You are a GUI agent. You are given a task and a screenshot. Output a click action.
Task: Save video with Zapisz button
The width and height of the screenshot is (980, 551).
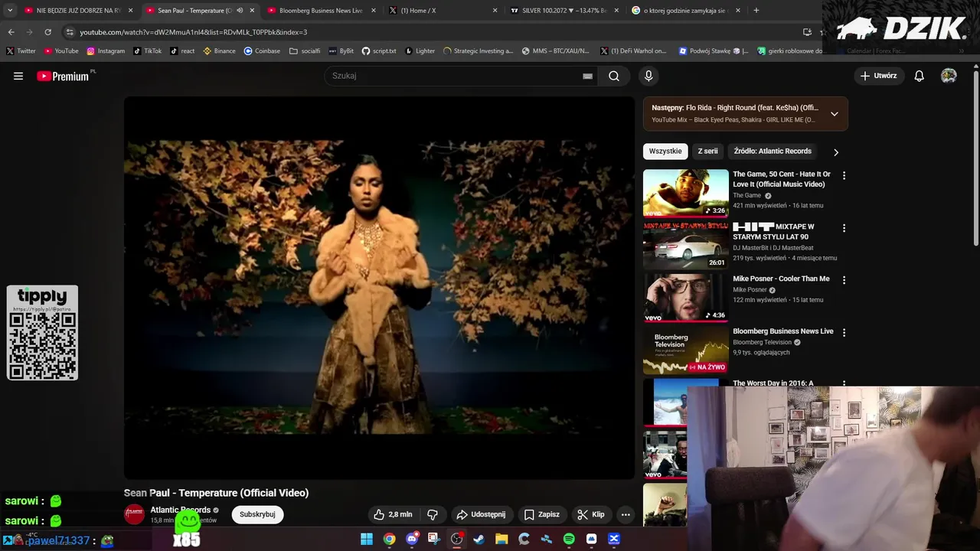coord(541,514)
